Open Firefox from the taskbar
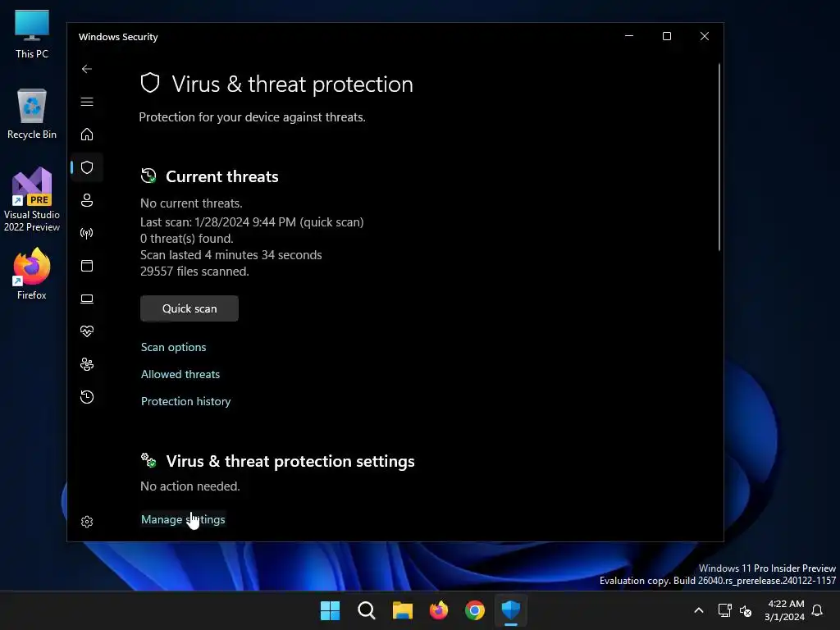 [439, 610]
